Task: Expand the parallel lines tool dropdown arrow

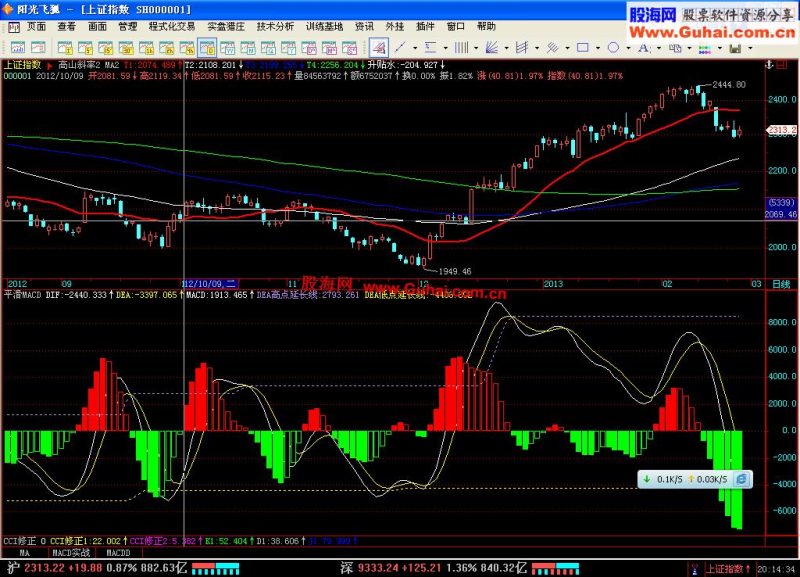Action: point(567,48)
